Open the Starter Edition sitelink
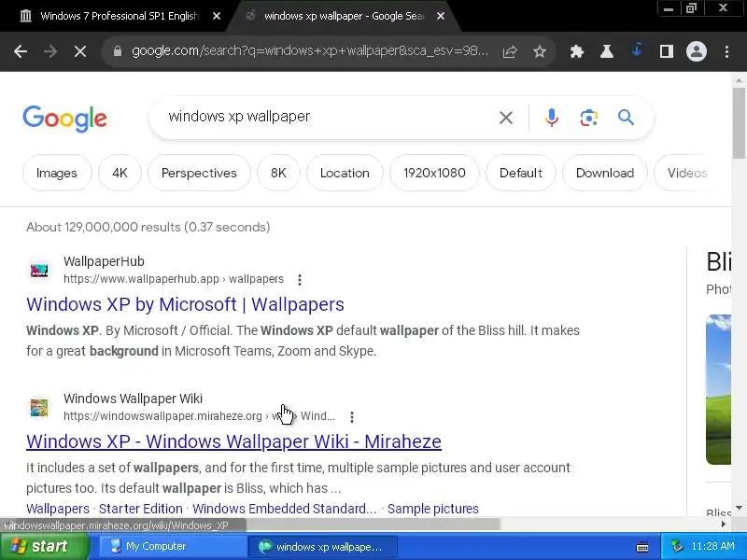747x560 pixels. tap(141, 509)
